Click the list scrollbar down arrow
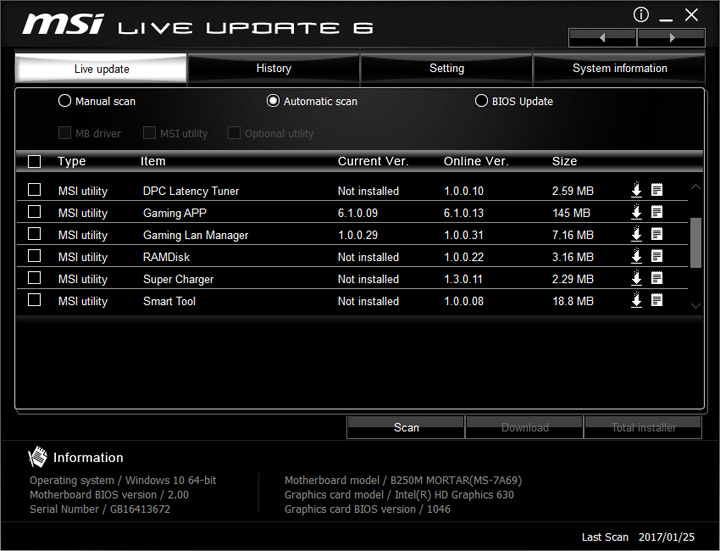720x551 pixels. tap(696, 305)
